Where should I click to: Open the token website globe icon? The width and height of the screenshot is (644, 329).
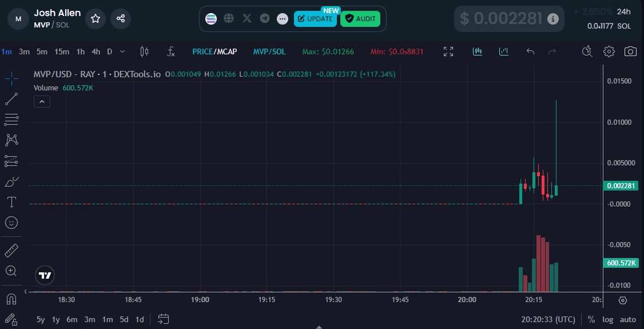[x=229, y=18]
